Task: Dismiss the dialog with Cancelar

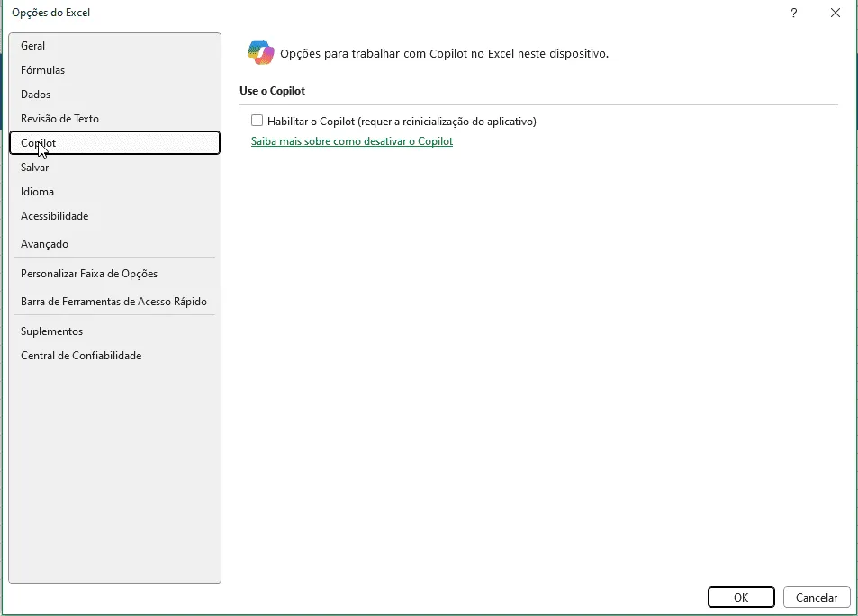Action: pyautogui.click(x=817, y=597)
